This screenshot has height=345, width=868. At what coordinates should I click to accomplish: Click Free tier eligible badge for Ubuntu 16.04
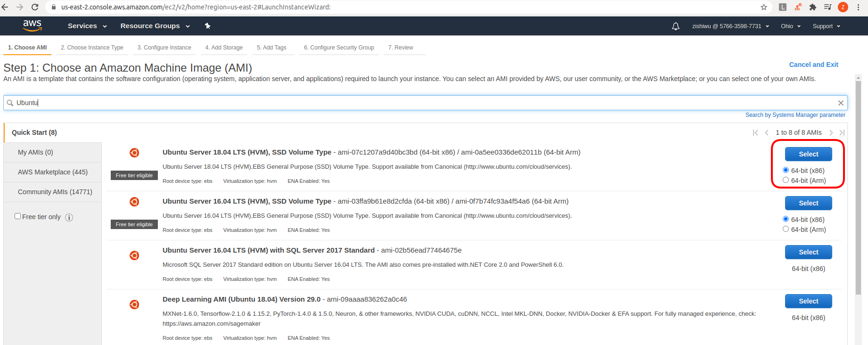tap(134, 224)
